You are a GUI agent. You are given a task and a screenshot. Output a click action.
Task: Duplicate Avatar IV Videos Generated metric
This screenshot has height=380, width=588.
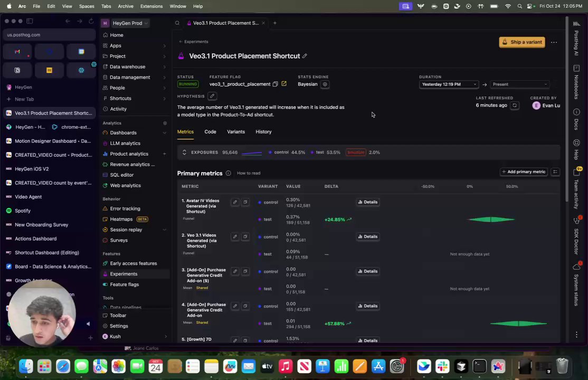[245, 202]
